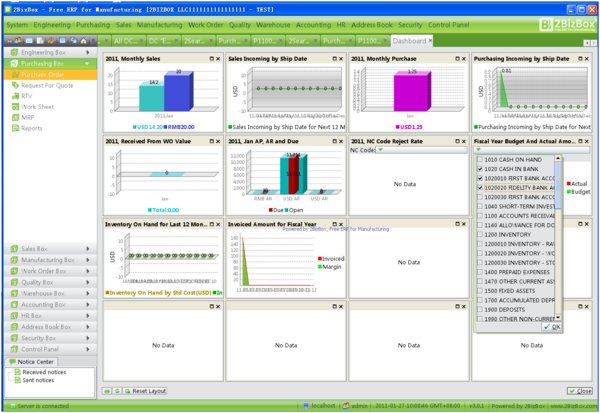Close the 2011, Monthly Sales widget

(x=218, y=59)
